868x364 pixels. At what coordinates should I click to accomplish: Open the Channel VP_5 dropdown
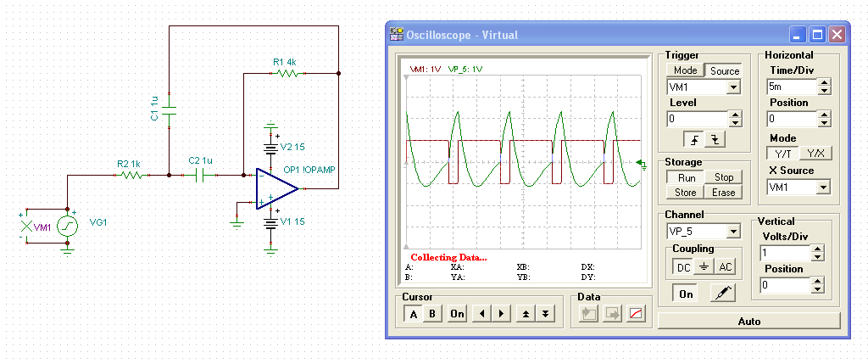(x=733, y=231)
